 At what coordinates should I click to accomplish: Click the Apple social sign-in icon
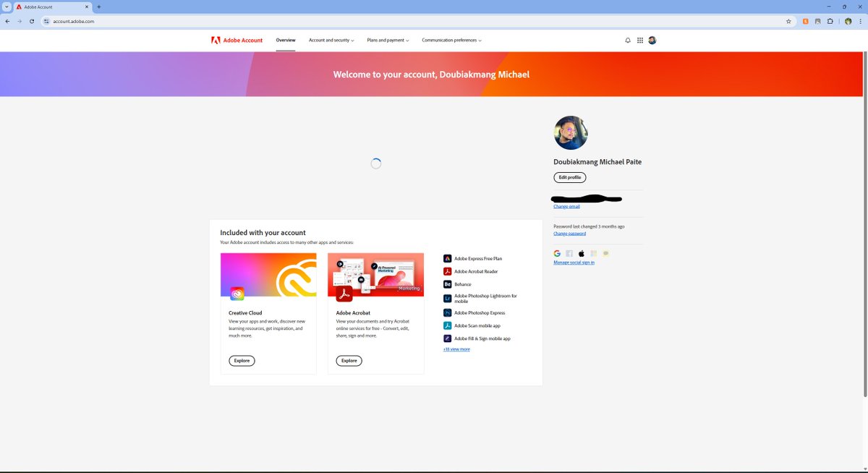pyautogui.click(x=582, y=254)
